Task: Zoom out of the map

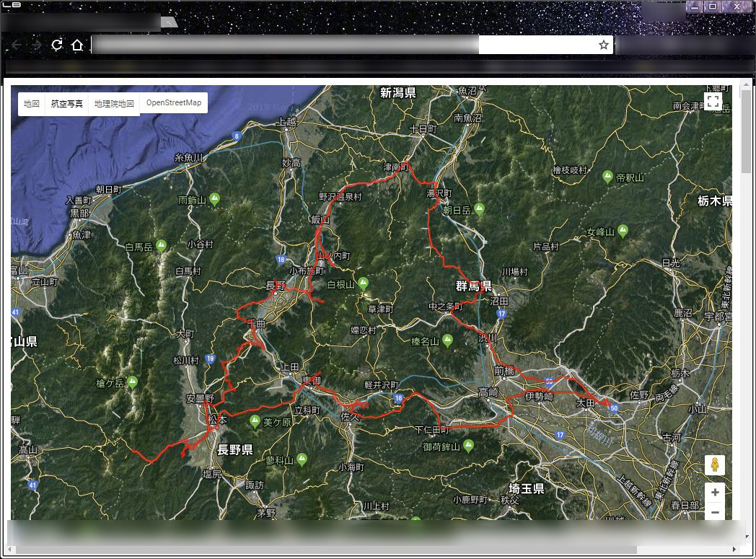Action: pos(715,512)
